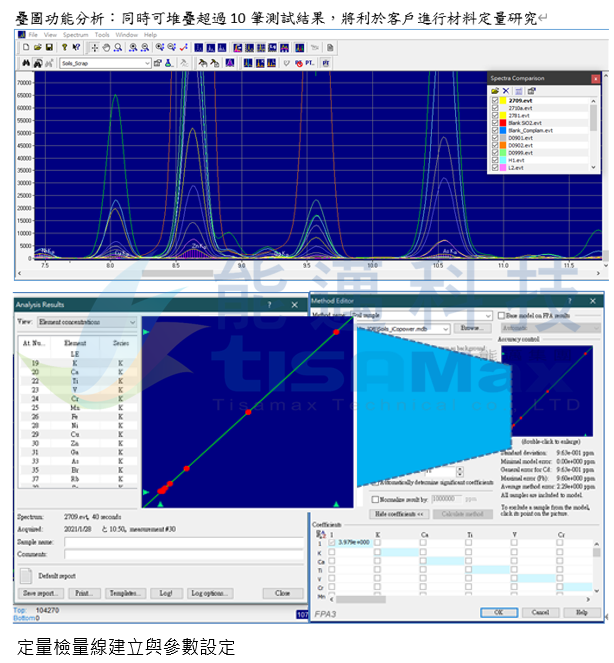Toggle Automatically determine significant coefficients checkbox
The width and height of the screenshot is (614, 663).
(375, 482)
